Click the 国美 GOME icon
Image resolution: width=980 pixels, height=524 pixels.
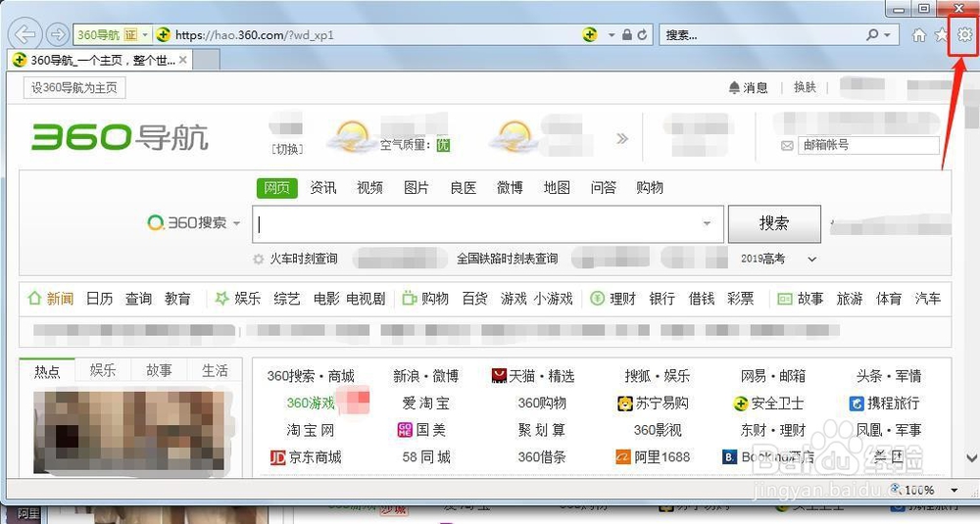coord(405,430)
